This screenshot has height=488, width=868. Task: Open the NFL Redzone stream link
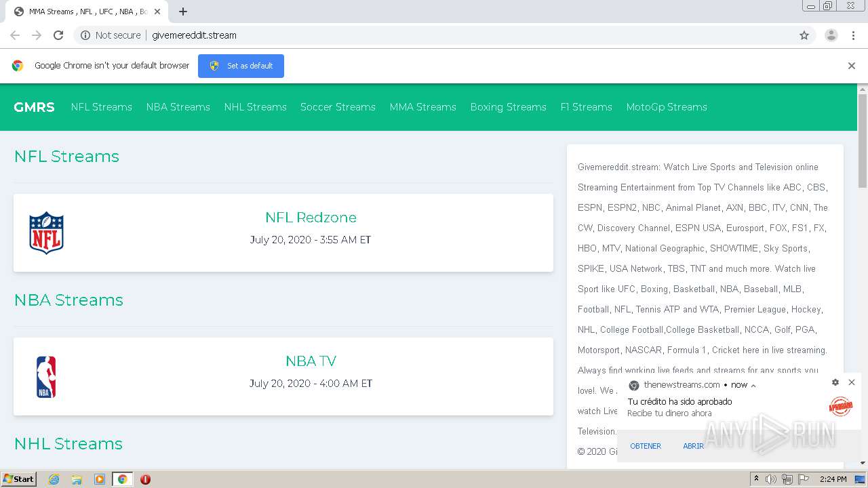[311, 218]
